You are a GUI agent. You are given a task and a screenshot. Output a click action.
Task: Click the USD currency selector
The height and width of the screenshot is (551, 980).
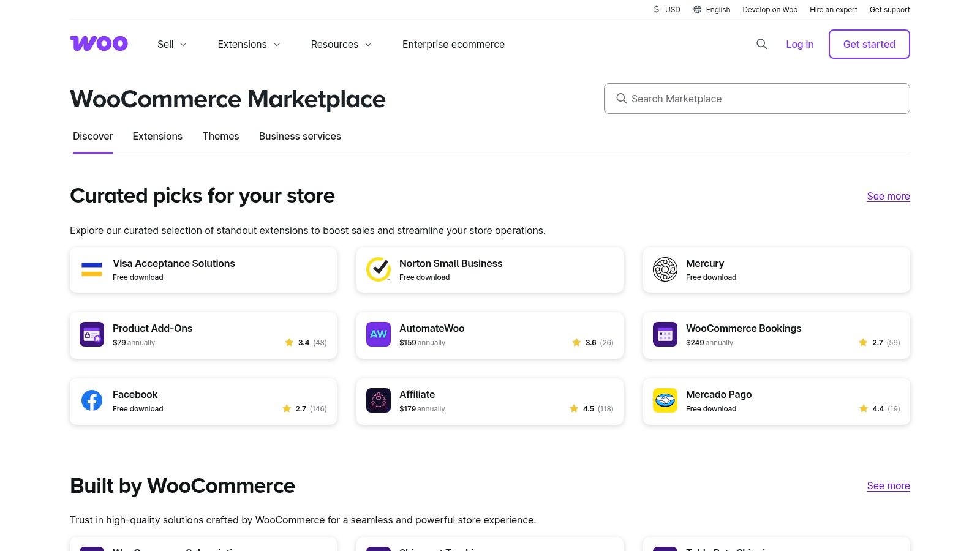(x=667, y=9)
